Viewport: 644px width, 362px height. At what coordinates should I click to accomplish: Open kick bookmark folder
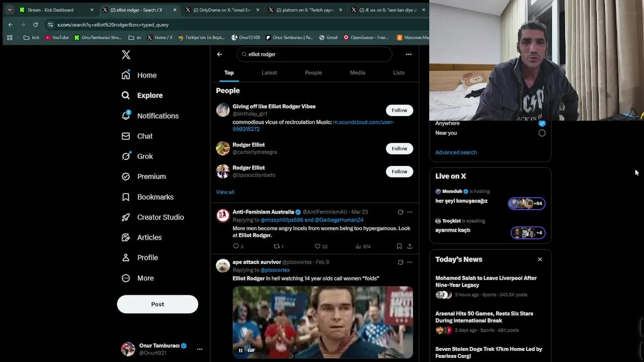(31, 37)
